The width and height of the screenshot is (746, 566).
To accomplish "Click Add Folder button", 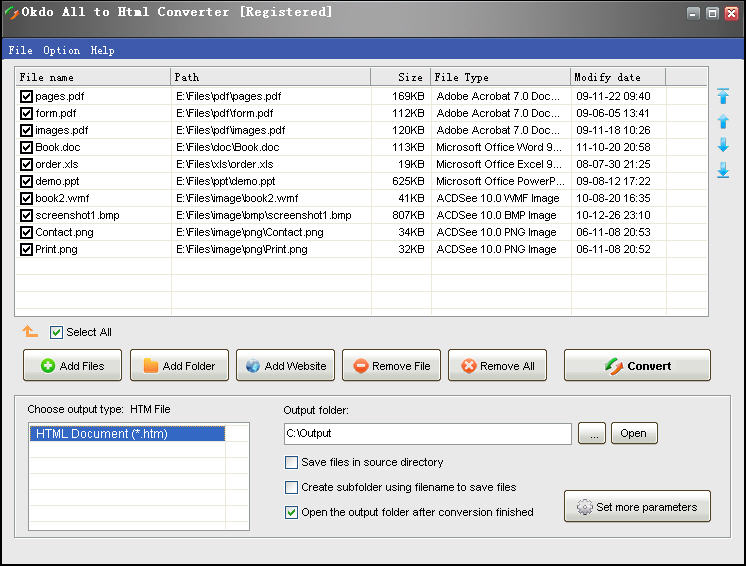I will click(x=179, y=366).
